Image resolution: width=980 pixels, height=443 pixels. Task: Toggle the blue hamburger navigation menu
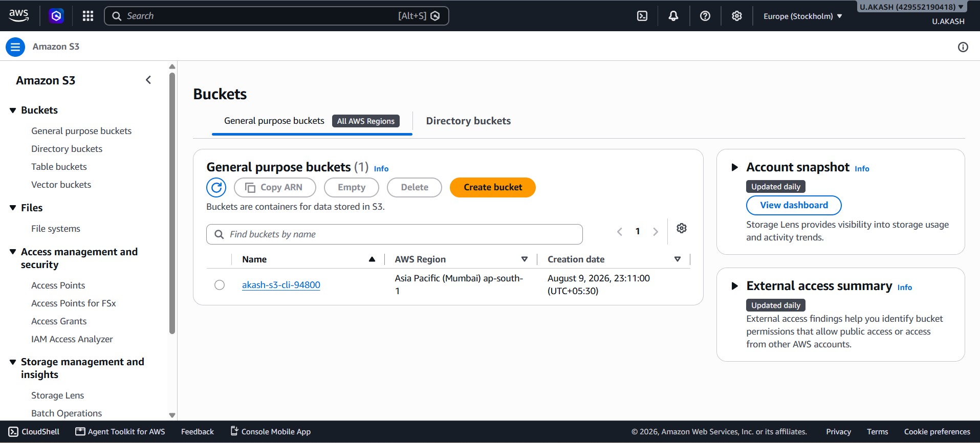15,47
